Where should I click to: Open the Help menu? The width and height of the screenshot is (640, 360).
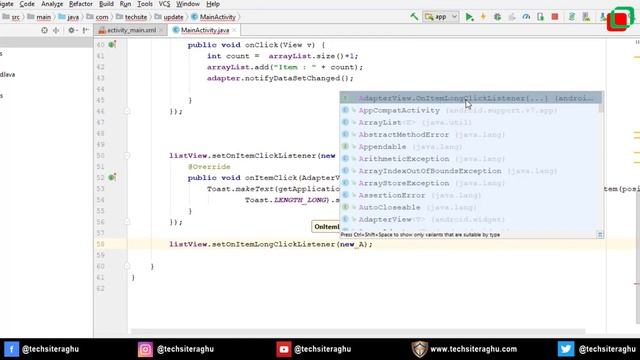click(x=213, y=4)
